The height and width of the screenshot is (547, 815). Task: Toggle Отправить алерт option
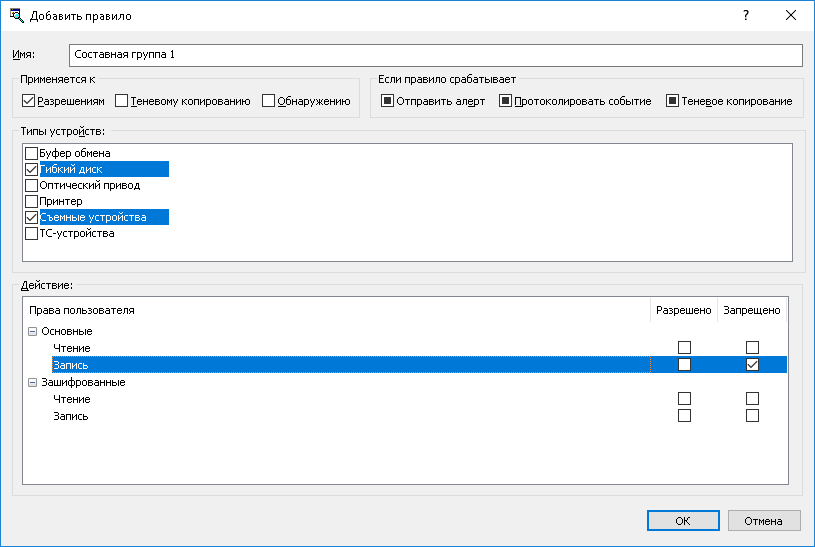[x=387, y=101]
